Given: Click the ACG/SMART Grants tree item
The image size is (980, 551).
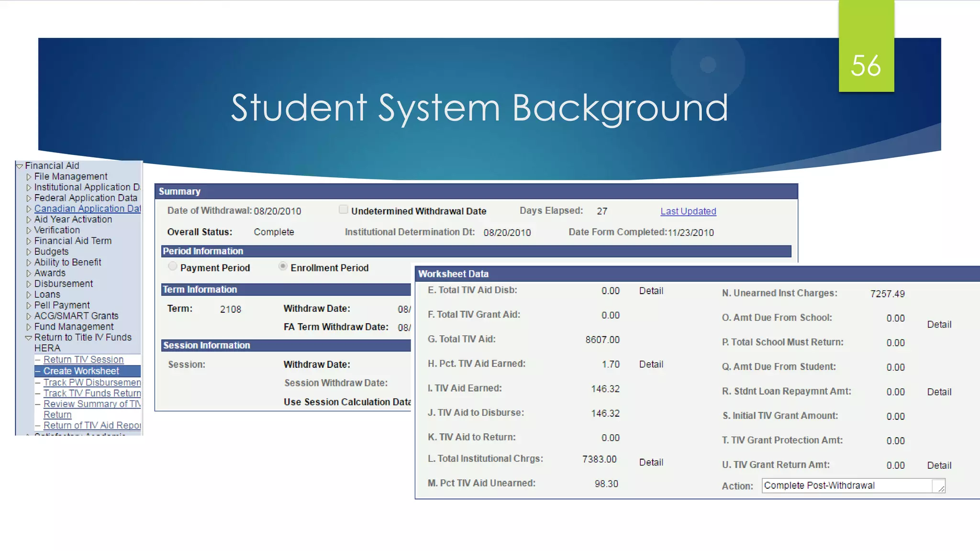Looking at the screenshot, I should point(76,316).
